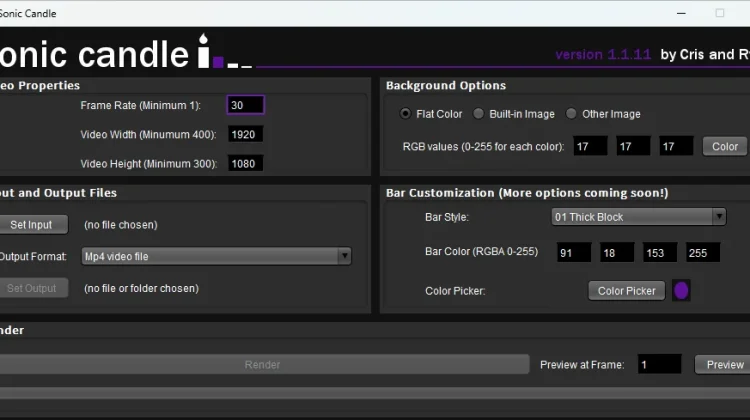Click the 'RGB values (0-255 for each color):' label
The image size is (750, 420).
coord(483,146)
